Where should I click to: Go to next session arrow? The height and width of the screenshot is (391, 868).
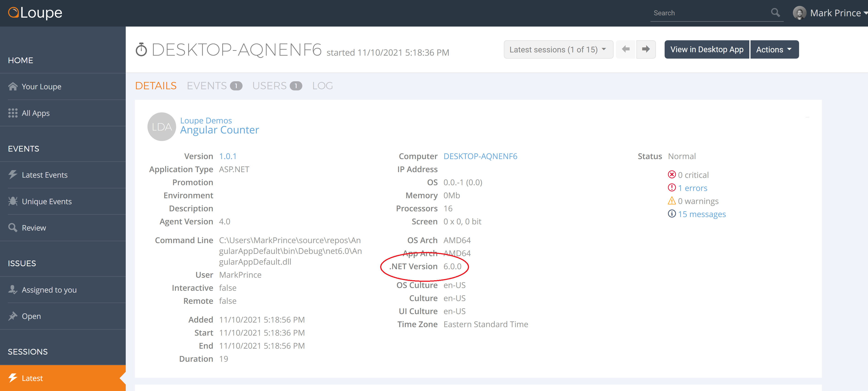[x=646, y=49]
